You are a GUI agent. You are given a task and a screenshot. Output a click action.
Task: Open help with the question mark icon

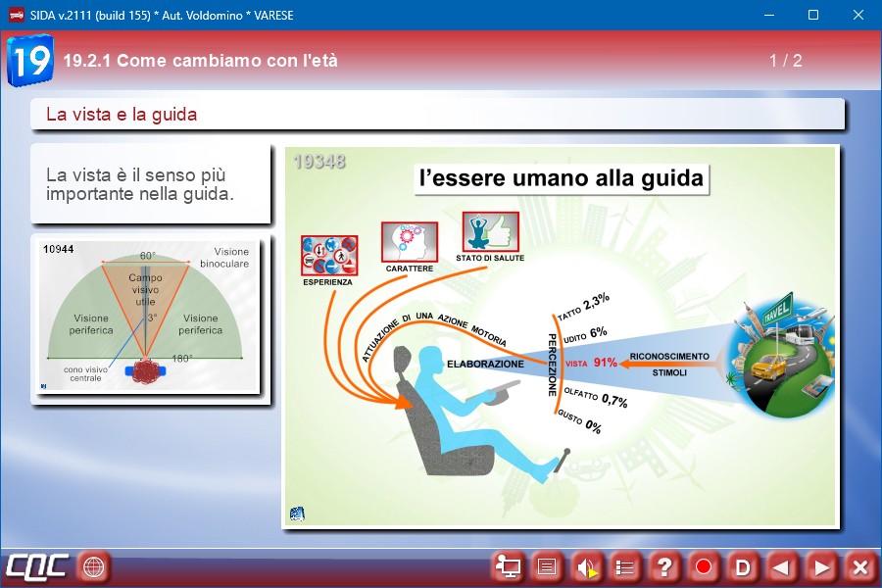[x=664, y=566]
